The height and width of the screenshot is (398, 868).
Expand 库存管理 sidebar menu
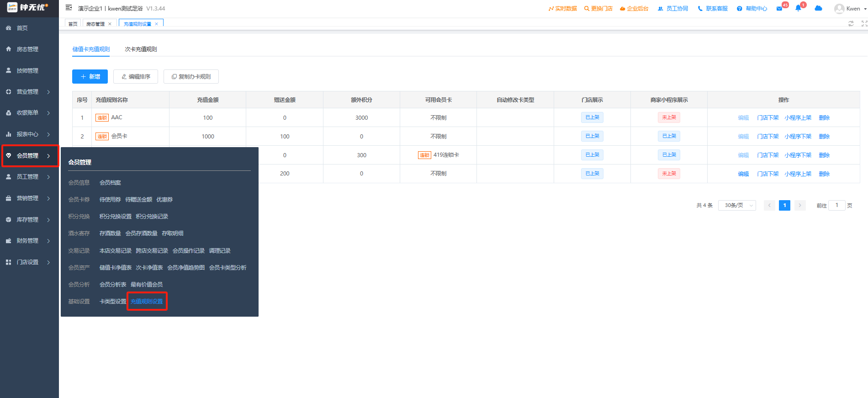29,220
